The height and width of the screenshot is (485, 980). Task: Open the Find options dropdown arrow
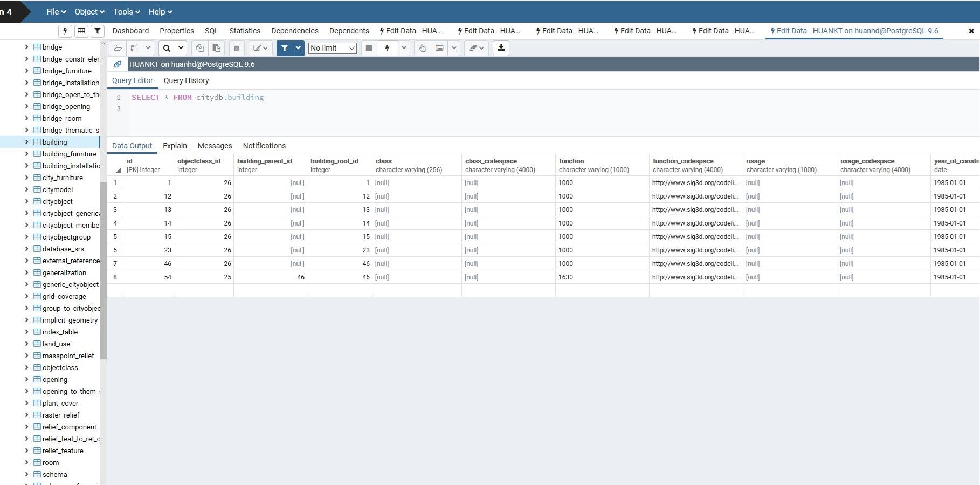click(x=181, y=48)
